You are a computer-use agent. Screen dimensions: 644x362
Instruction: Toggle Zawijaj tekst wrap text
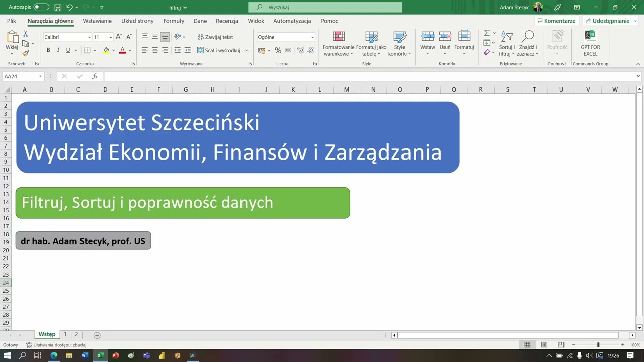[215, 37]
